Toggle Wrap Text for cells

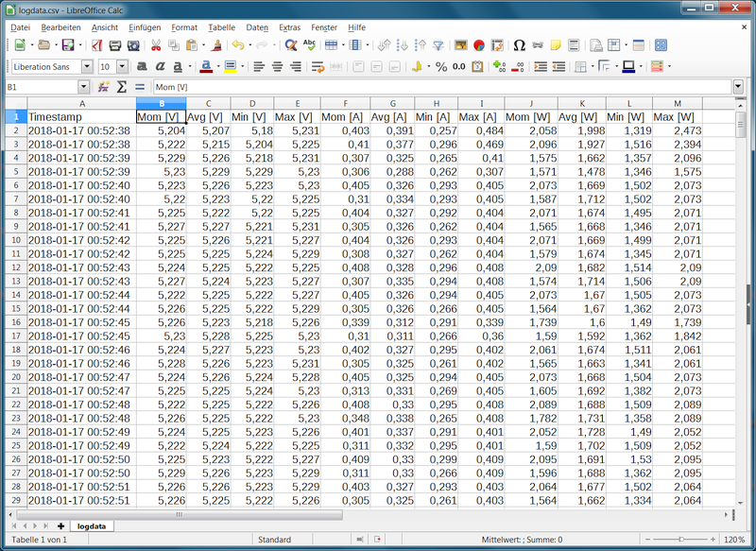(318, 67)
